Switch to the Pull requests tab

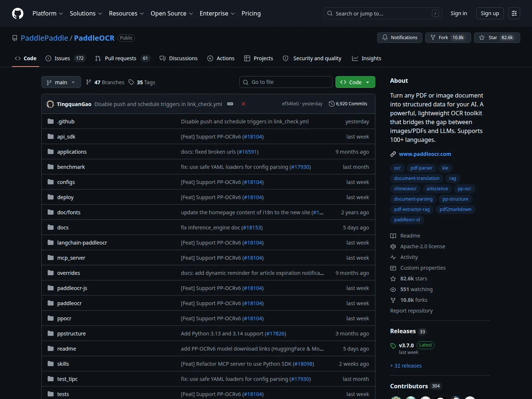(x=123, y=58)
